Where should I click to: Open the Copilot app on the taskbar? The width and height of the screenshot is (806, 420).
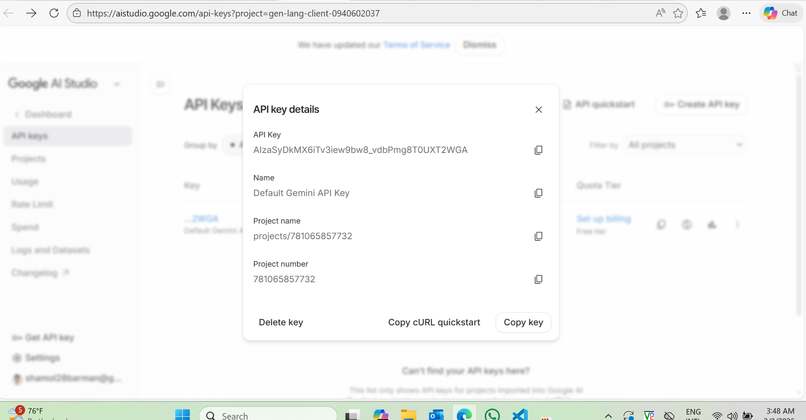point(381,414)
